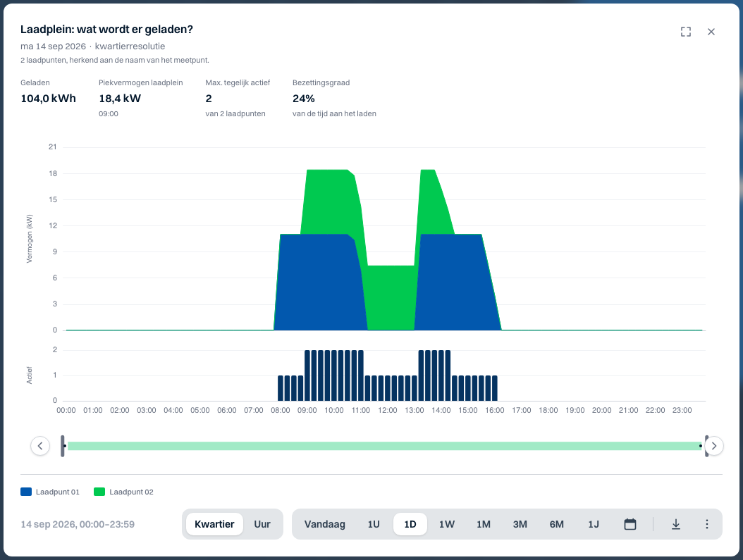The image size is (743, 560).
Task: Click the 12:00 time axis label
Action: click(388, 410)
